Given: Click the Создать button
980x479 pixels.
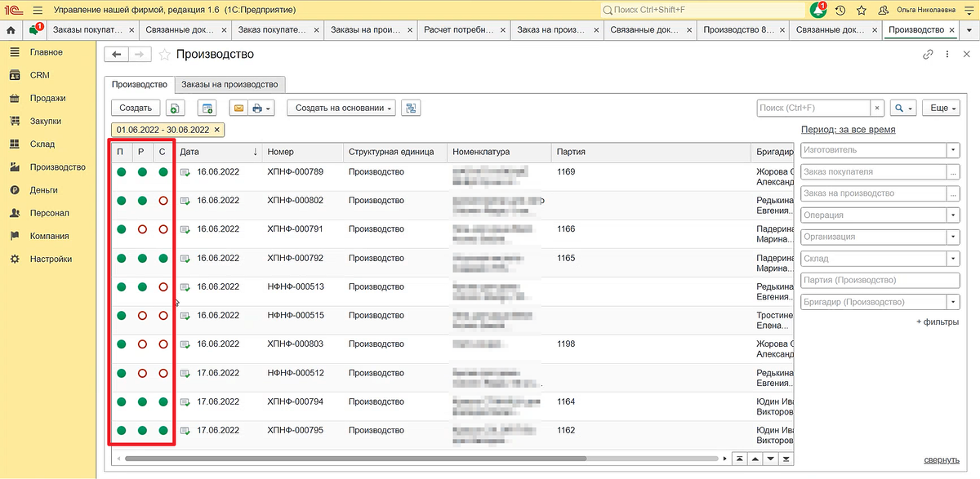Looking at the screenshot, I should [x=136, y=108].
